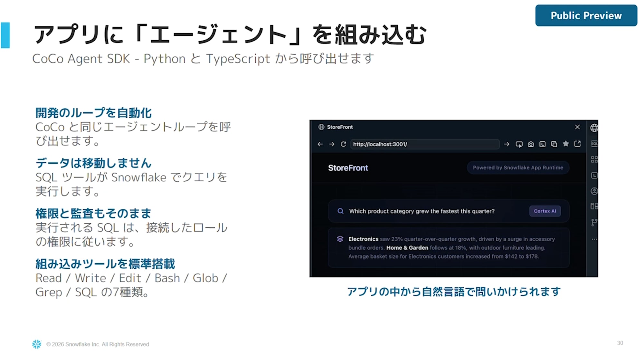Open the grid apps icon in sidebar
Viewport: 644px width, 358px height.
click(x=594, y=159)
